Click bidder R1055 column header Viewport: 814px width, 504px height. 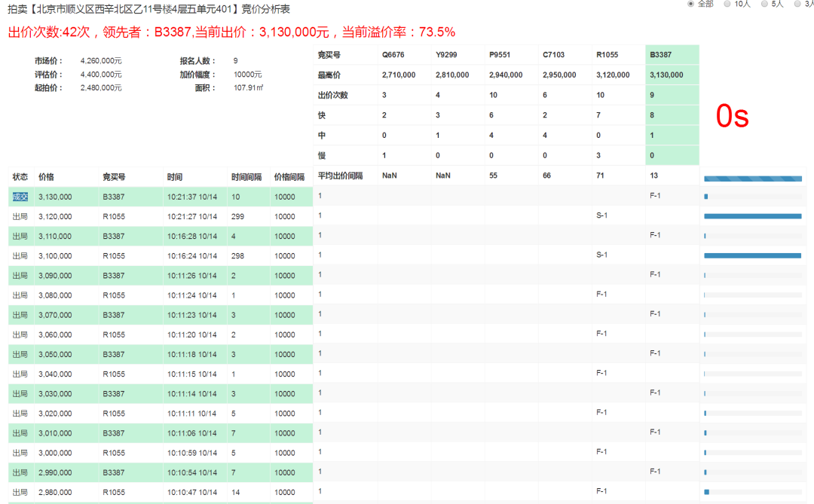coord(607,55)
